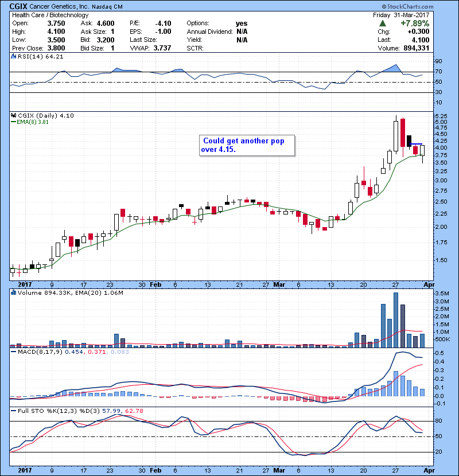Click the 2017 label on the bottom date axis

pyautogui.click(x=25, y=470)
